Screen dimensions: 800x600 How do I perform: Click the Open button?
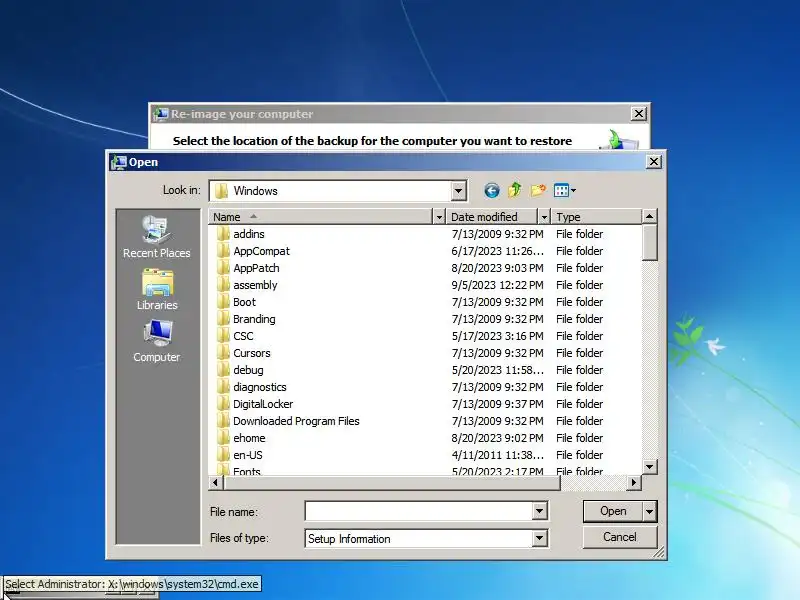pyautogui.click(x=613, y=511)
